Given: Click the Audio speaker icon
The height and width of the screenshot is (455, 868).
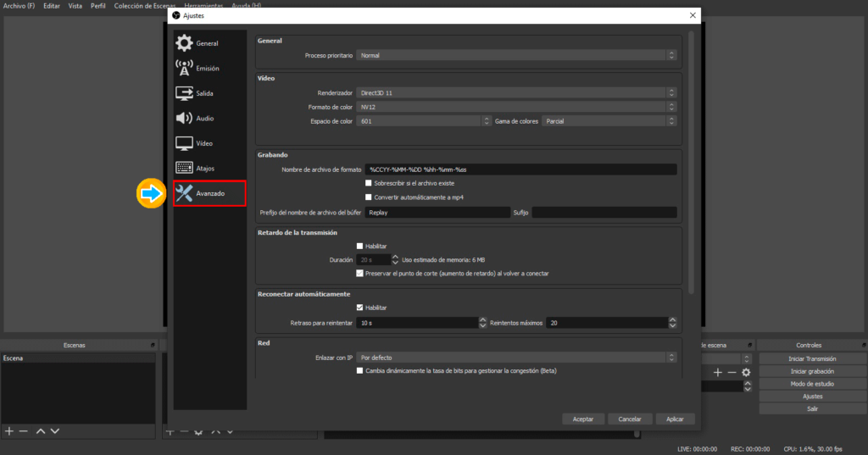Looking at the screenshot, I should click(x=184, y=119).
